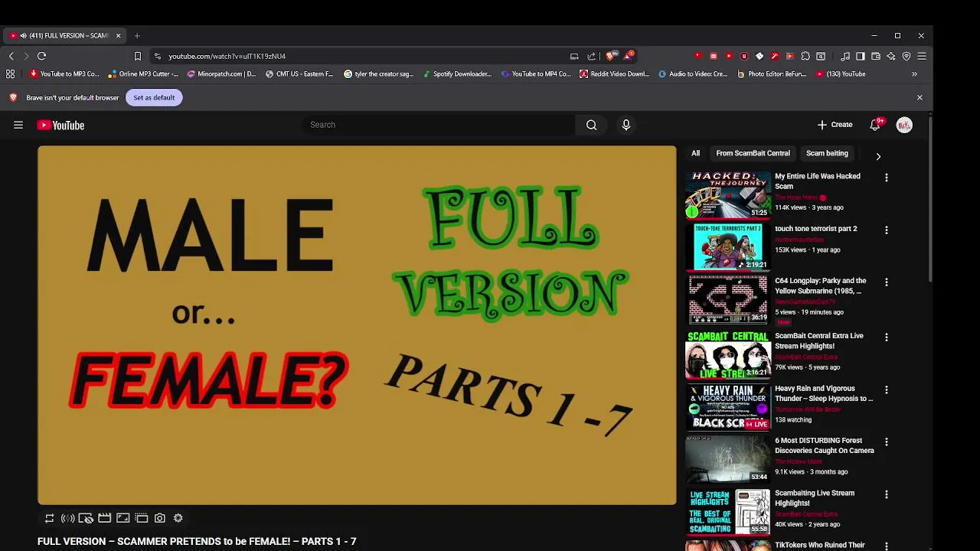The image size is (980, 551).
Task: Open Heavy Rain and Vigorous Thunder live video
Action: coord(824,393)
